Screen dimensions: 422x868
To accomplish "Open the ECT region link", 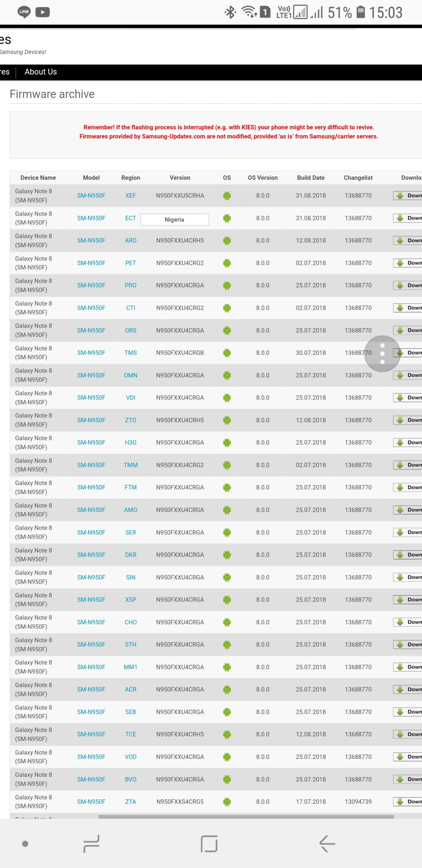I will [x=131, y=218].
